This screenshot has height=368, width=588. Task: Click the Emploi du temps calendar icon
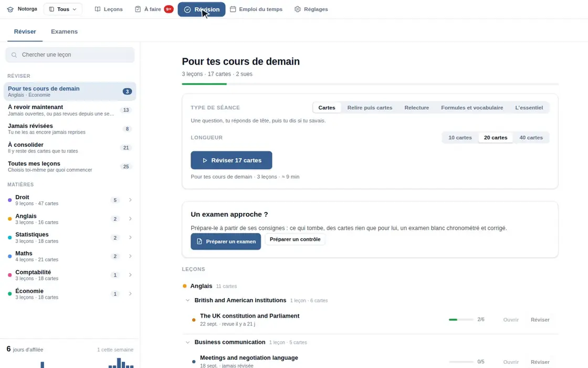tap(233, 9)
